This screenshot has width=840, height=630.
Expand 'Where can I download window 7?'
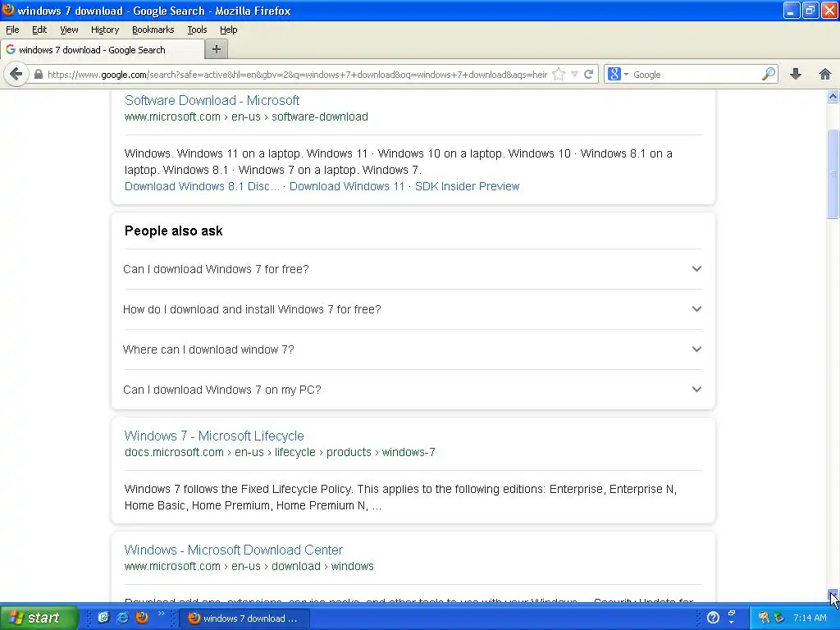click(x=413, y=349)
